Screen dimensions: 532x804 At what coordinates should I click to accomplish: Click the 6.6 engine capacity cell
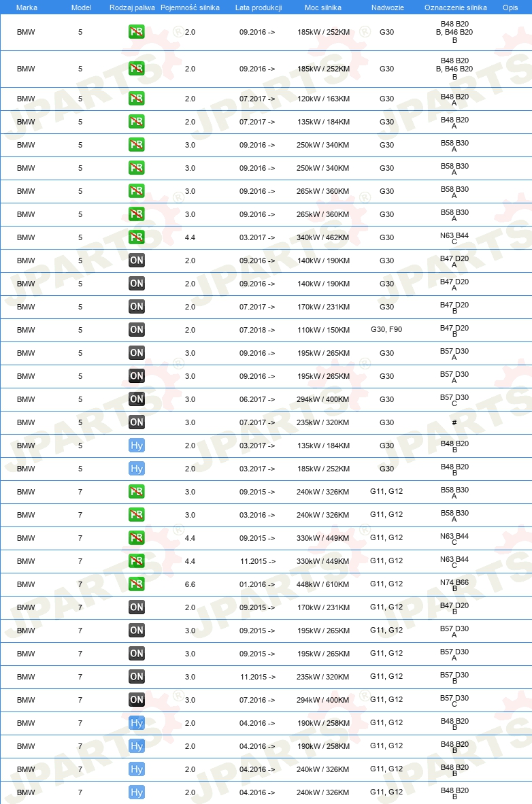tap(190, 584)
